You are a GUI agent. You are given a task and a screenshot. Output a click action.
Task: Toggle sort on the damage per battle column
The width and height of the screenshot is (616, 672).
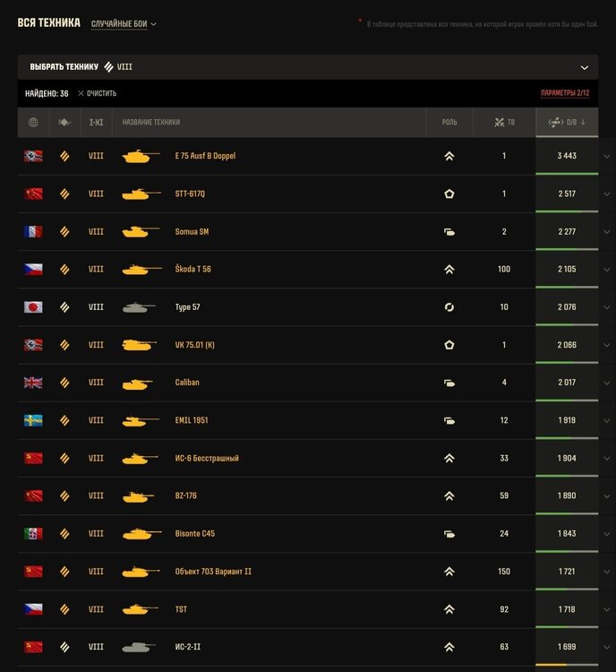(x=567, y=123)
